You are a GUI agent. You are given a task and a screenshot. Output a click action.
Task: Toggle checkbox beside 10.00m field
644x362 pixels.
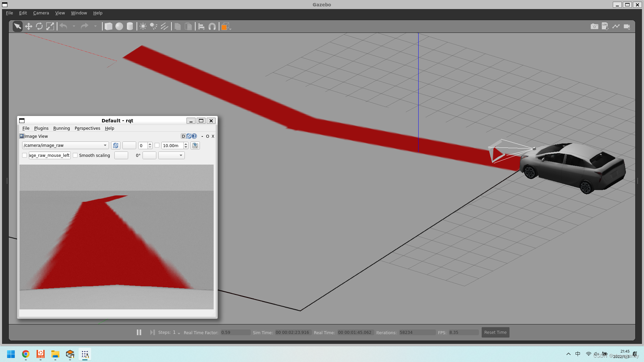[x=157, y=145]
